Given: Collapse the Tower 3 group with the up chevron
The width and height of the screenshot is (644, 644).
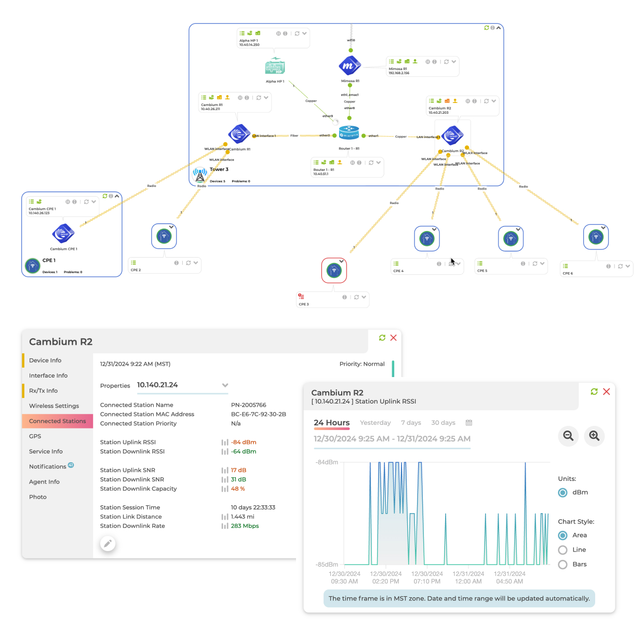Looking at the screenshot, I should click(499, 28).
